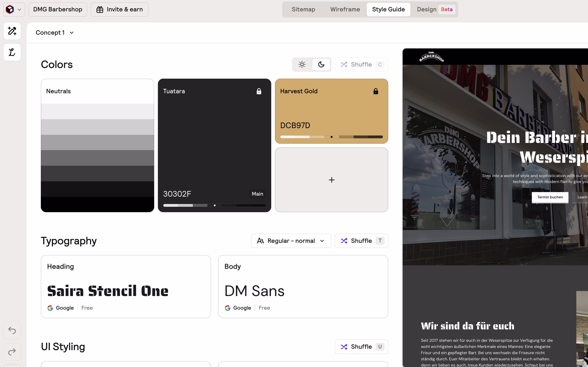This screenshot has height=367, width=588.
Task: Click the lock icon on Tuatara card
Action: (259, 91)
